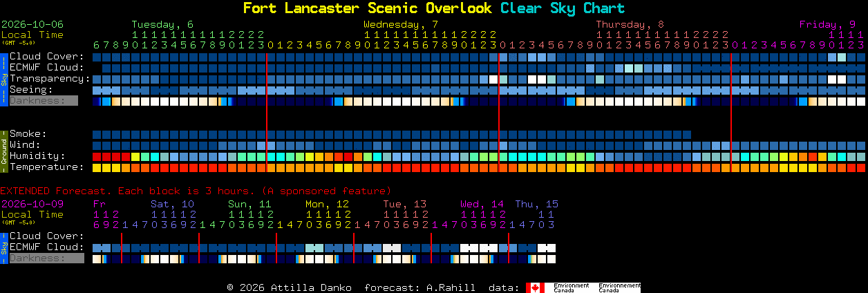The image size is (868, 293).
Task: Click the blue Sky sidebar tag, top chart
Action: click(3, 79)
